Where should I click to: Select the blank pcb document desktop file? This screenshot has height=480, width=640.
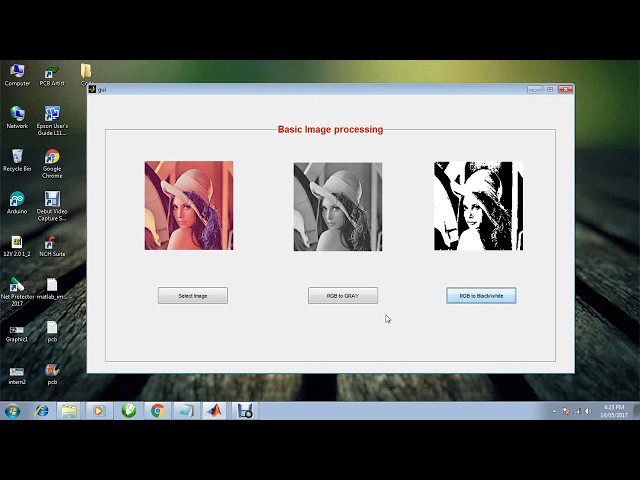[52, 331]
